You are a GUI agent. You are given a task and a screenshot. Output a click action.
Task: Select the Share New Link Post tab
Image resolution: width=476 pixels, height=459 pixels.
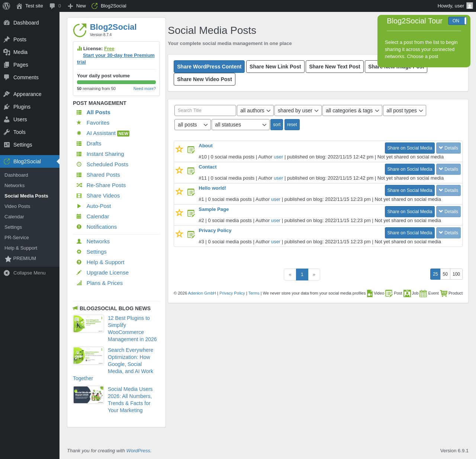pyautogui.click(x=275, y=67)
